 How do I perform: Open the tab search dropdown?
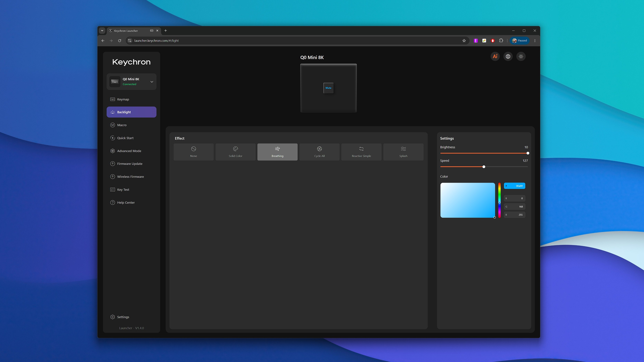[x=102, y=31]
